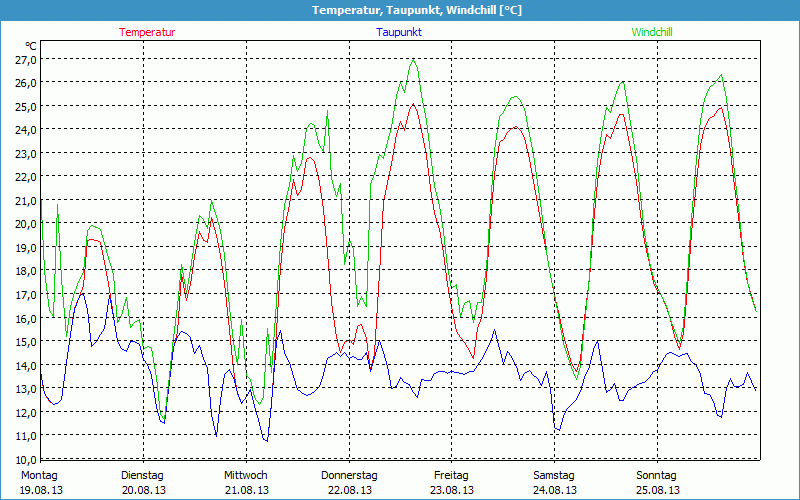Click the 10,0 axis value

point(25,459)
